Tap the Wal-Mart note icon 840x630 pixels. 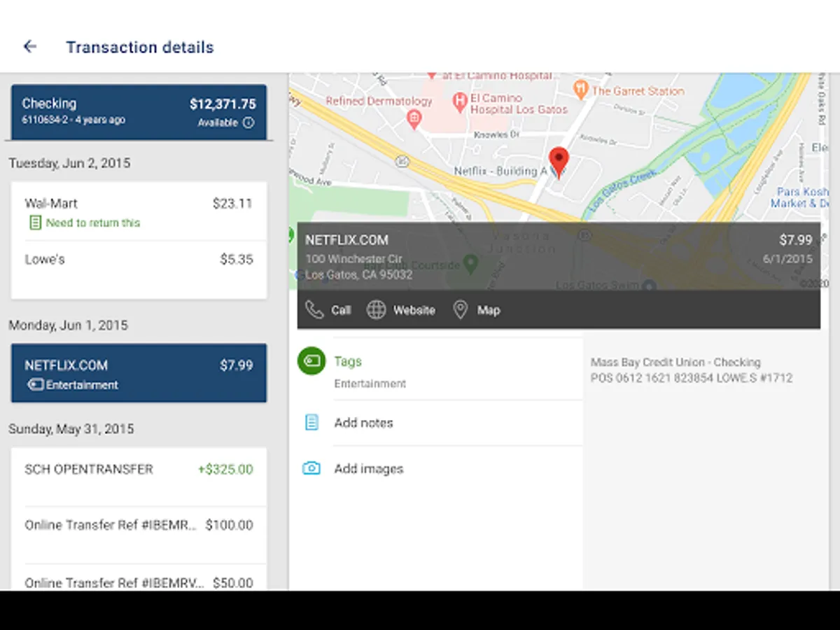point(35,223)
